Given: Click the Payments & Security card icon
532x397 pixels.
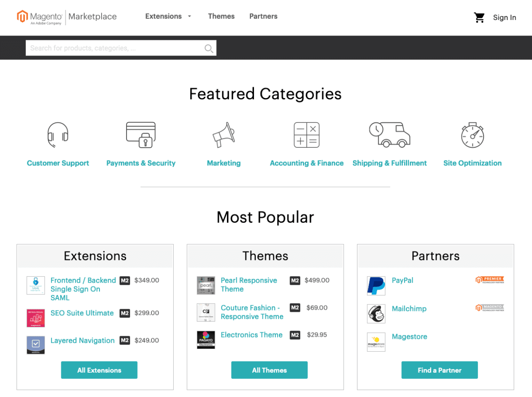Looking at the screenshot, I should pyautogui.click(x=141, y=135).
